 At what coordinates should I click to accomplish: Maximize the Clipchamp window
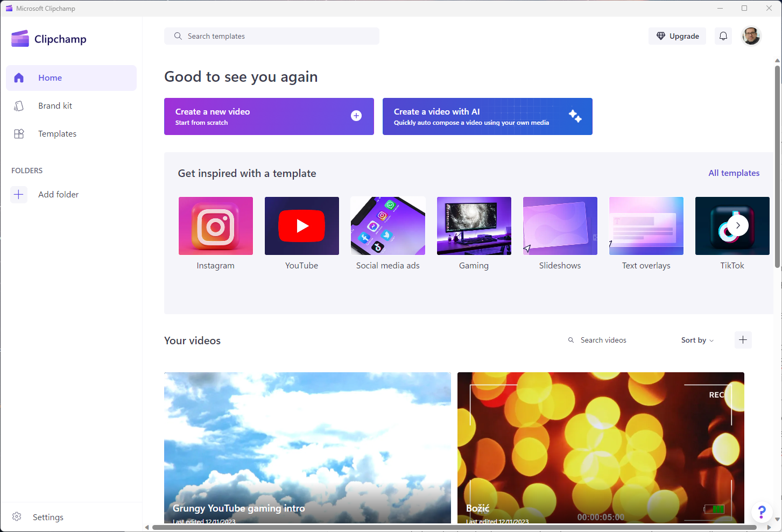[744, 8]
